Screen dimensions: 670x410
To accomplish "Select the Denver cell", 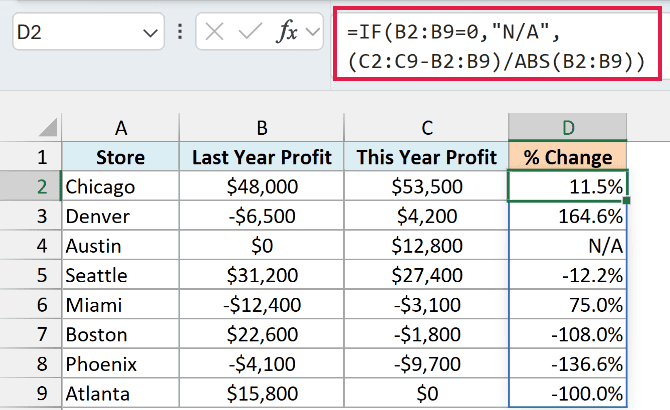I will [120, 216].
